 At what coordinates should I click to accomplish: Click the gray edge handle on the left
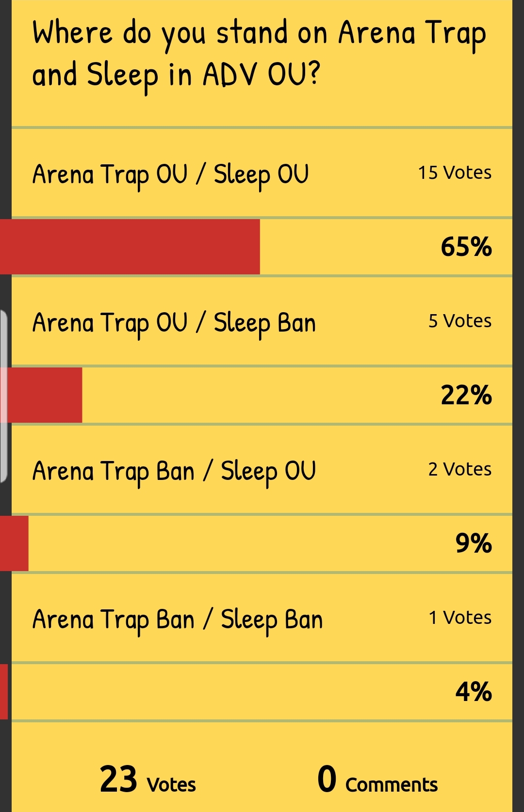tap(3, 397)
